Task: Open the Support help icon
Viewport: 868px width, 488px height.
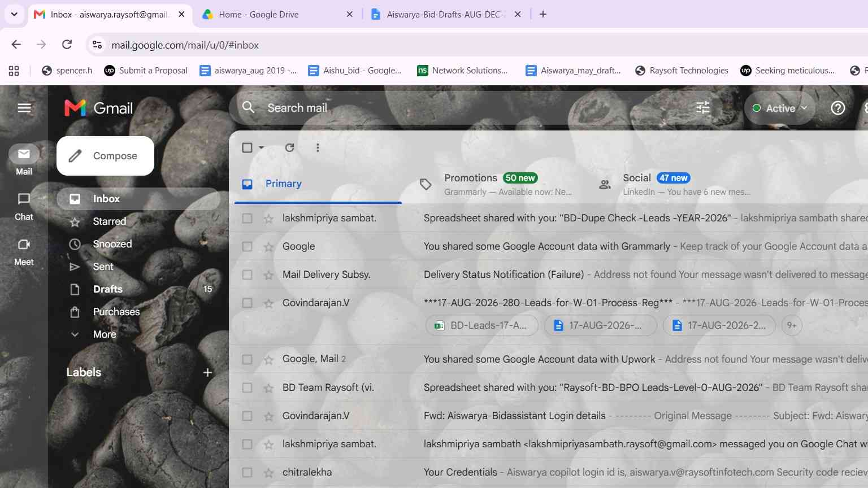Action: 838,108
